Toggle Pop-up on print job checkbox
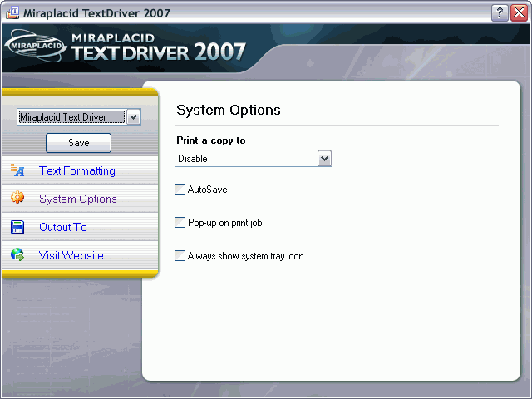 pyautogui.click(x=180, y=223)
